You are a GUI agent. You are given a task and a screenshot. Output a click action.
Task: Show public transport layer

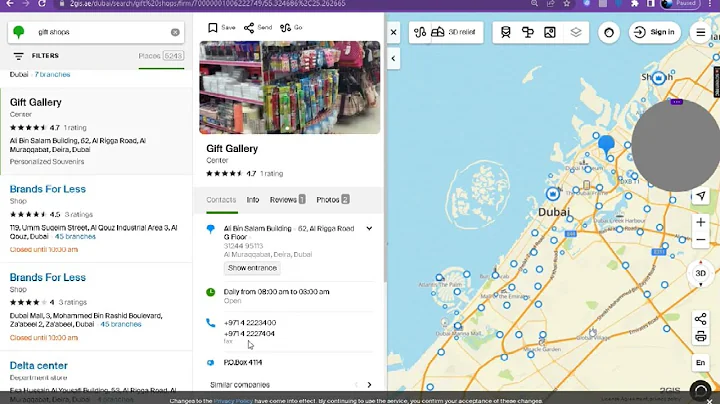[x=506, y=32]
